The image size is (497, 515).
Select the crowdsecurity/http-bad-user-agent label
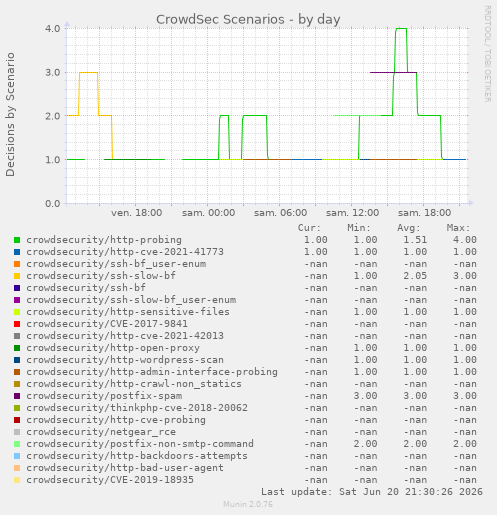(125, 468)
